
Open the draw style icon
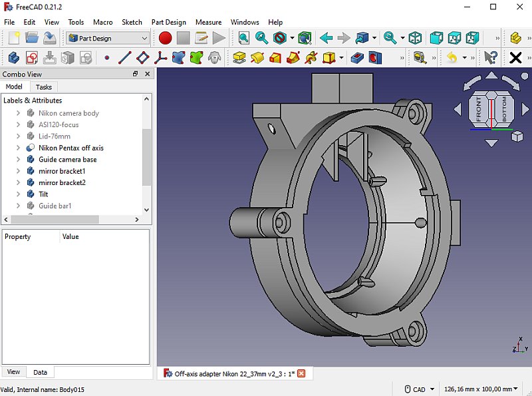pos(279,38)
